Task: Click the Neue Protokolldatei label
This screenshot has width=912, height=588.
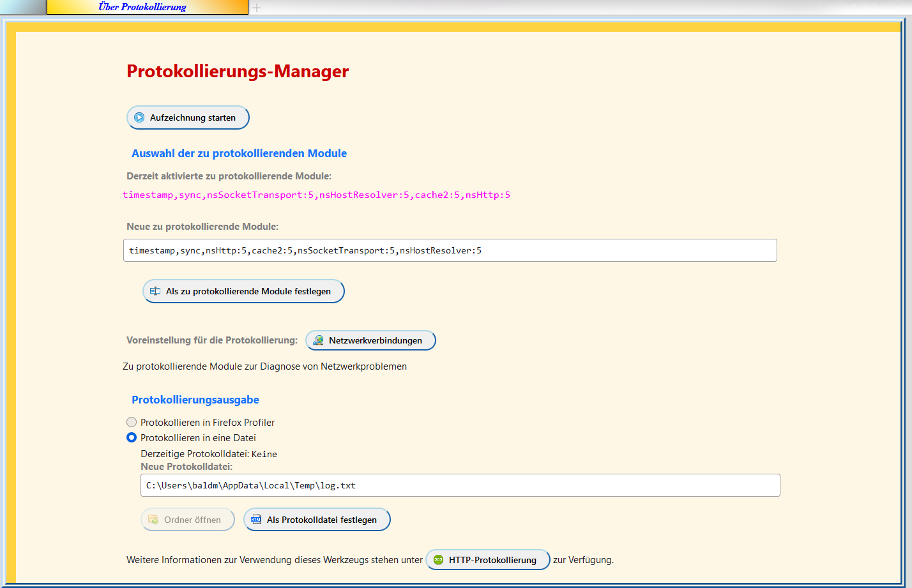Action: click(186, 467)
